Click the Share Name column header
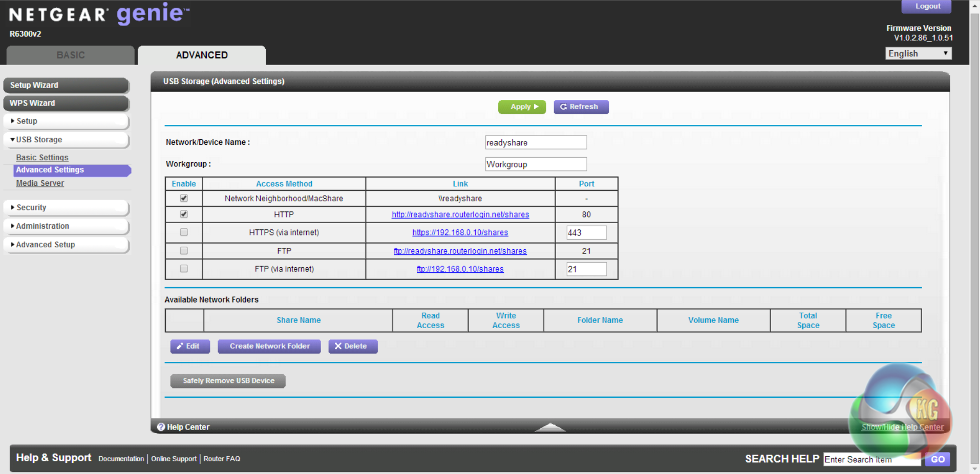Viewport: 980px width, 474px height. tap(299, 320)
